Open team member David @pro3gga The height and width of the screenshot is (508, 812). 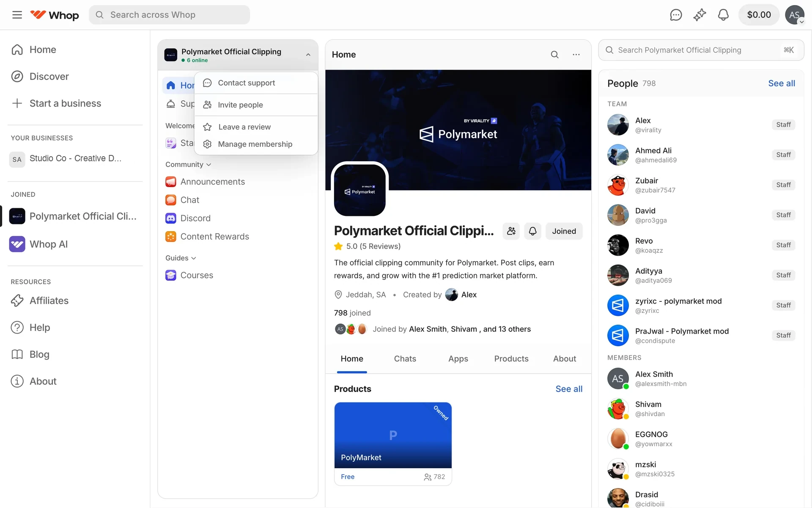coord(701,215)
